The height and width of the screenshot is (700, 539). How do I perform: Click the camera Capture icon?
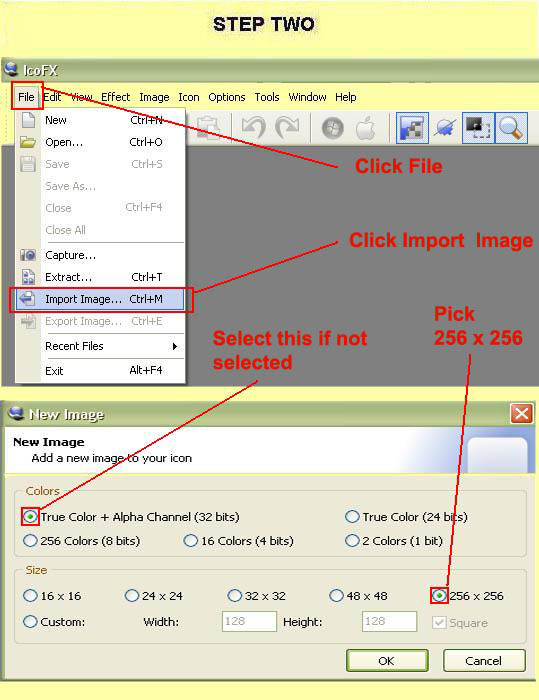click(x=28, y=255)
